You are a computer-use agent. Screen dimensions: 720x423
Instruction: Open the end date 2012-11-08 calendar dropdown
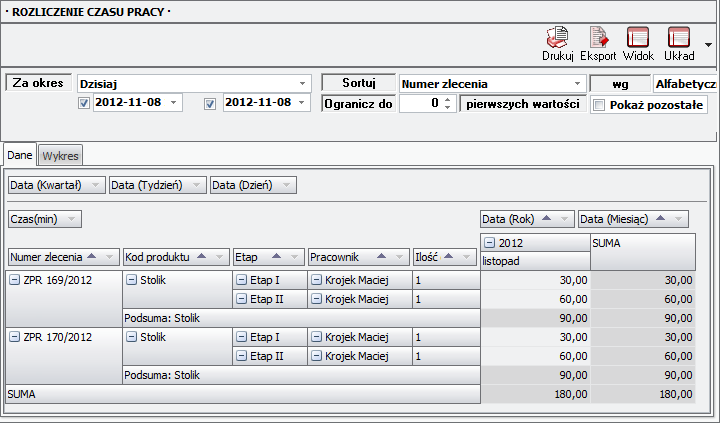pos(302,102)
